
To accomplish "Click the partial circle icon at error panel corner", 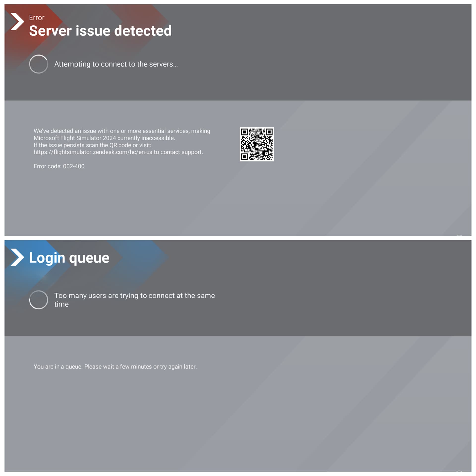I will coord(459,235).
